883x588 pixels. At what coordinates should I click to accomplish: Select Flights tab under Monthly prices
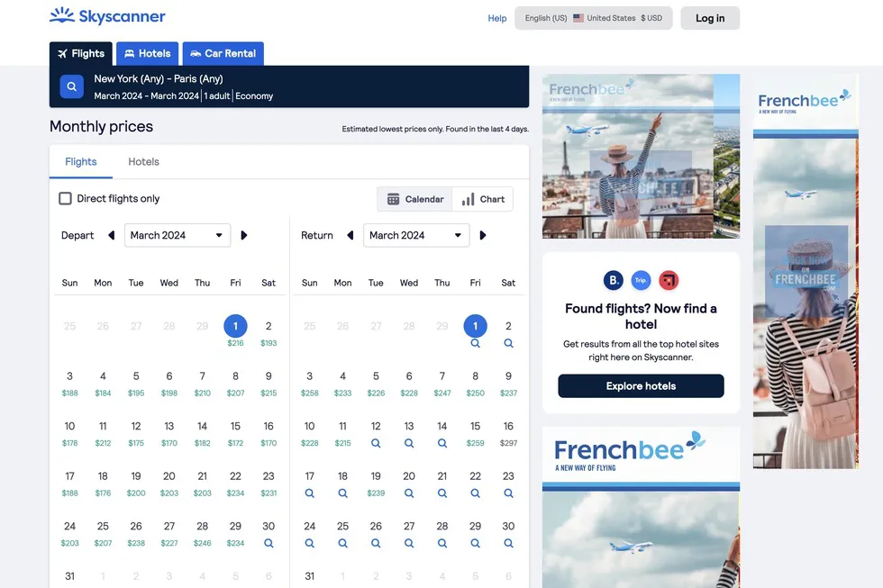pos(81,162)
